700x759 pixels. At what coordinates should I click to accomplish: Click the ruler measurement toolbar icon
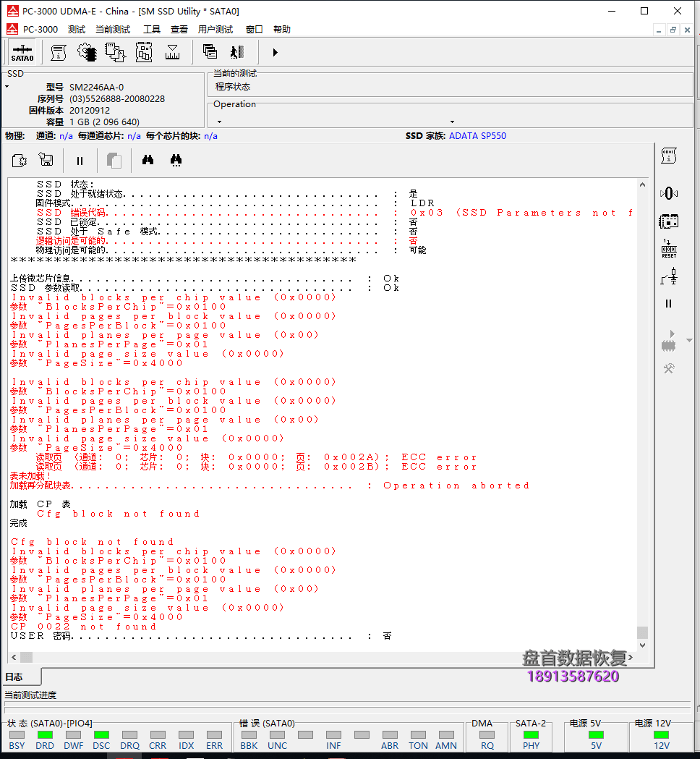pos(172,52)
